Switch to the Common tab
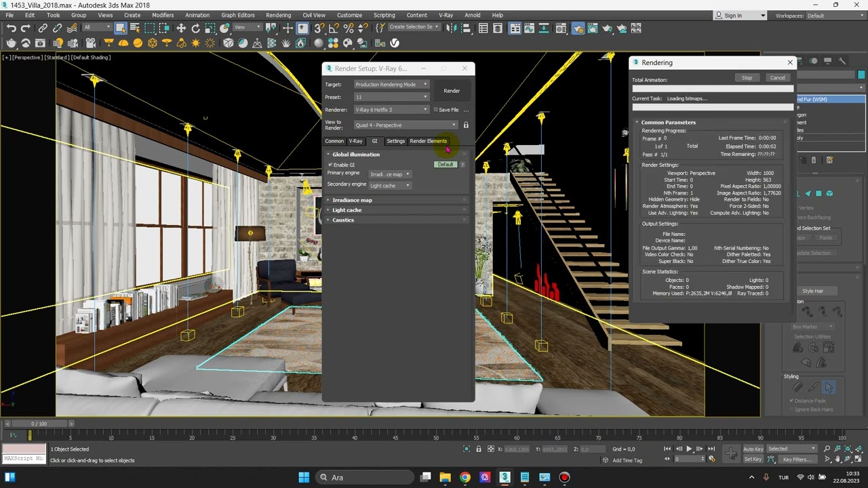The height and width of the screenshot is (488, 868). 334,141
